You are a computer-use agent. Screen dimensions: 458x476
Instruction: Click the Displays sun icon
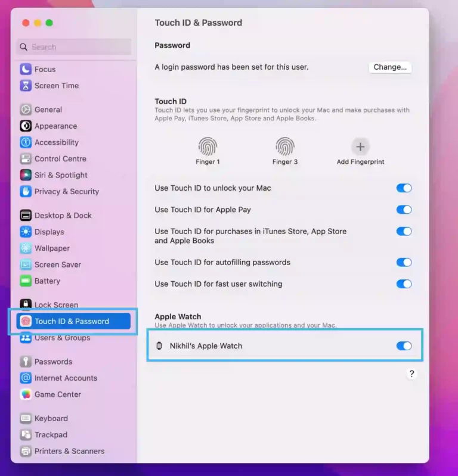(26, 232)
